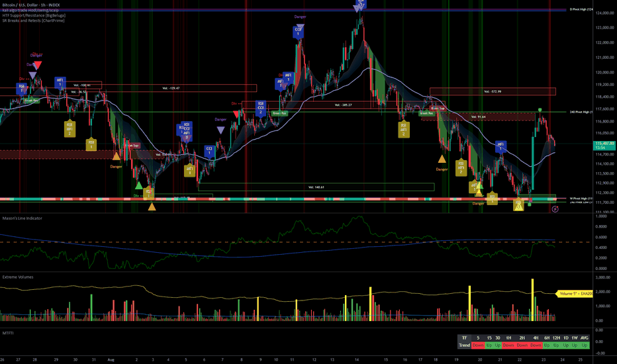The height and width of the screenshot is (364, 617).
Task: Click the MTFTI pane title
Action: [8, 333]
